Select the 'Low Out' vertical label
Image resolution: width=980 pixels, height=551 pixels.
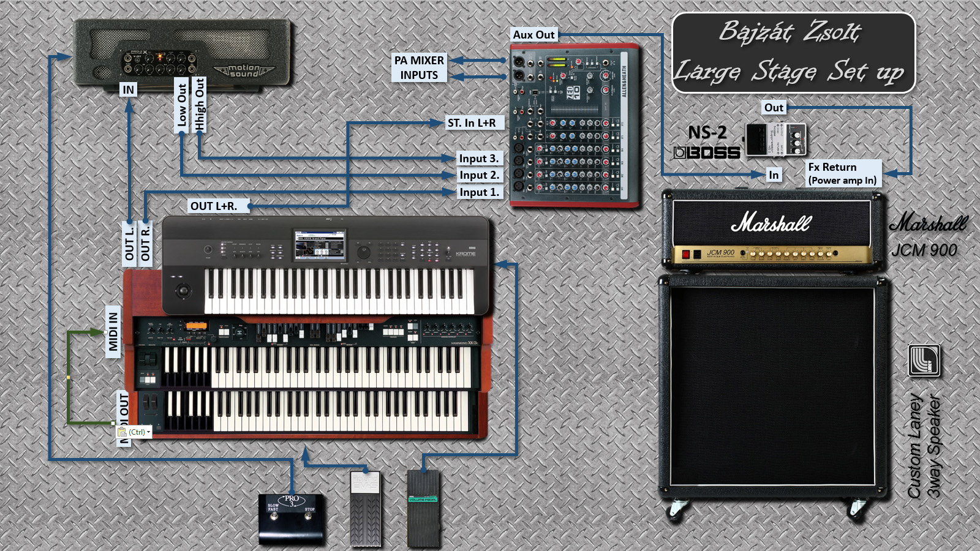coord(182,106)
